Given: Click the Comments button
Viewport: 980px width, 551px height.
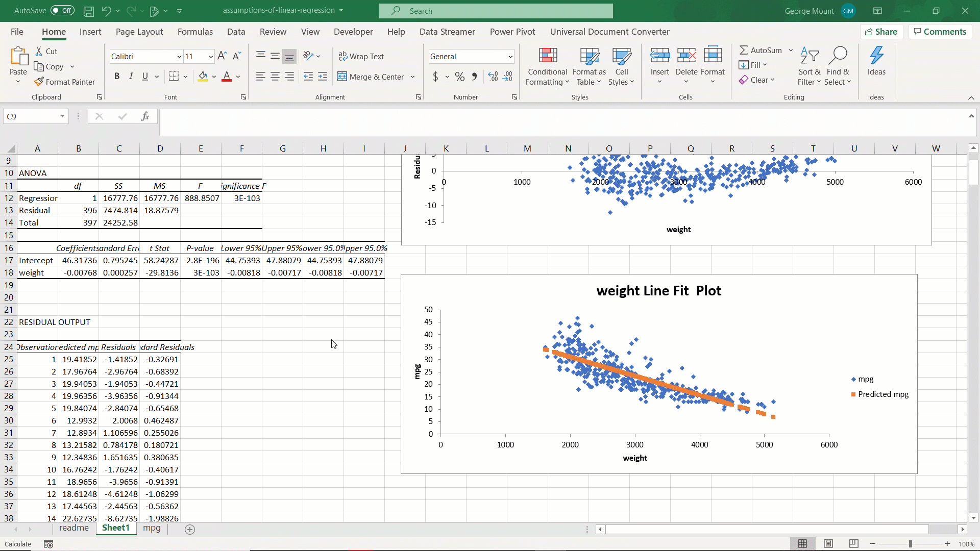Looking at the screenshot, I should coord(940,32).
